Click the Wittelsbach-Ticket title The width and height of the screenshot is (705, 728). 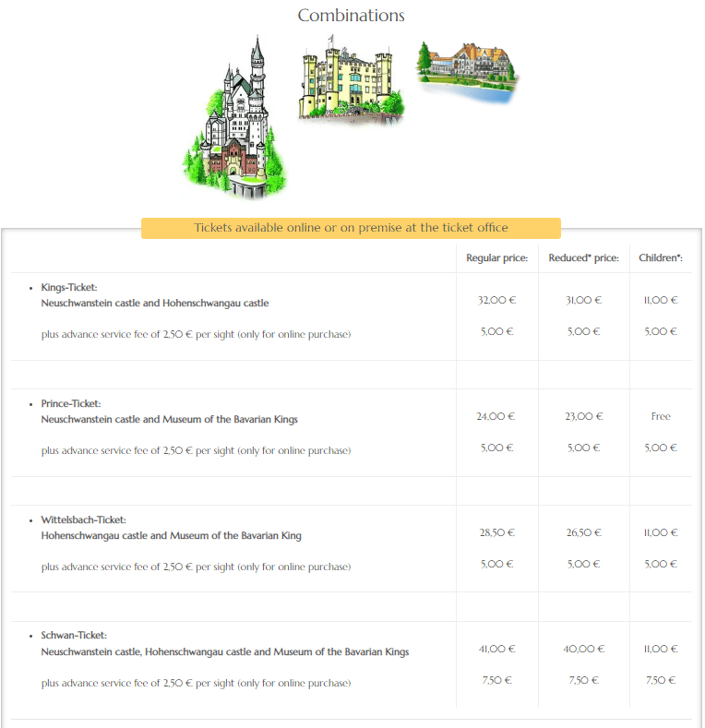(x=84, y=519)
